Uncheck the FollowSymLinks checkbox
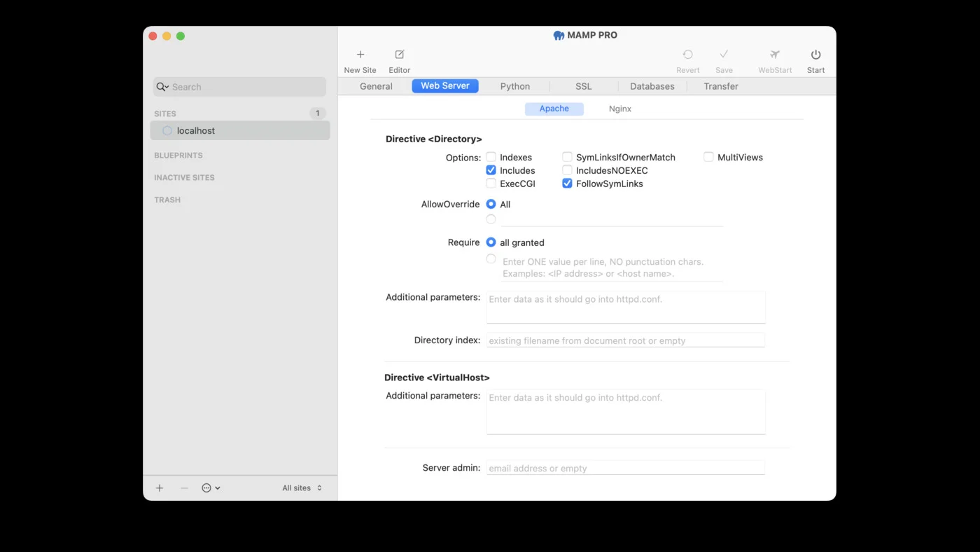This screenshot has width=980, height=552. [x=568, y=184]
